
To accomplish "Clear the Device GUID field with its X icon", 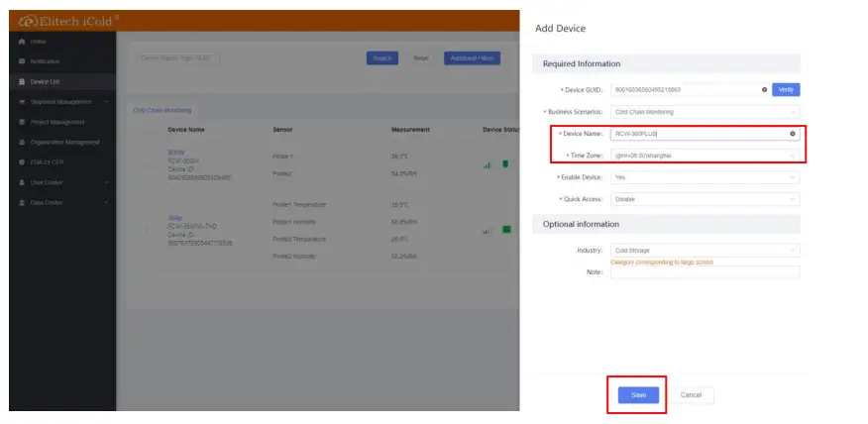I will tap(764, 89).
